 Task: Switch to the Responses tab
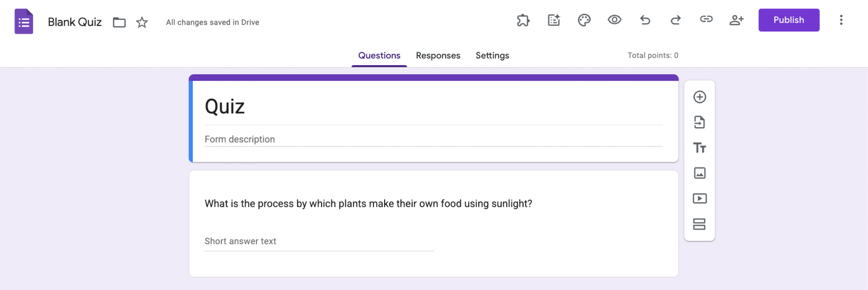point(438,55)
